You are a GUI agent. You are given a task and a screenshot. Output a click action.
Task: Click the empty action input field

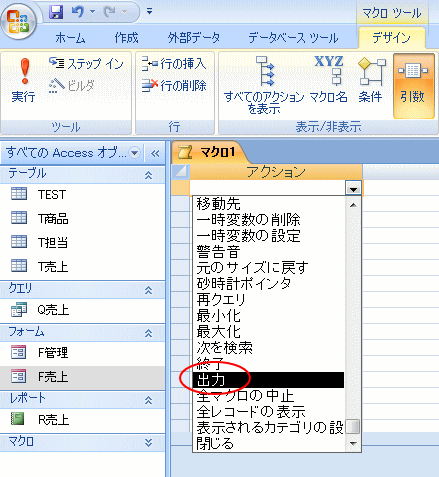coord(268,189)
